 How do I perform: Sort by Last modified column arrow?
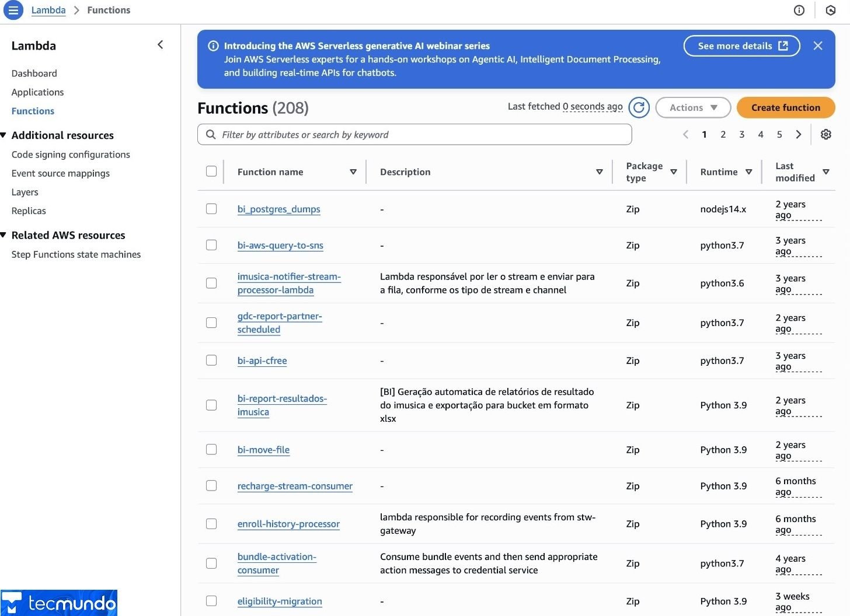(x=826, y=172)
